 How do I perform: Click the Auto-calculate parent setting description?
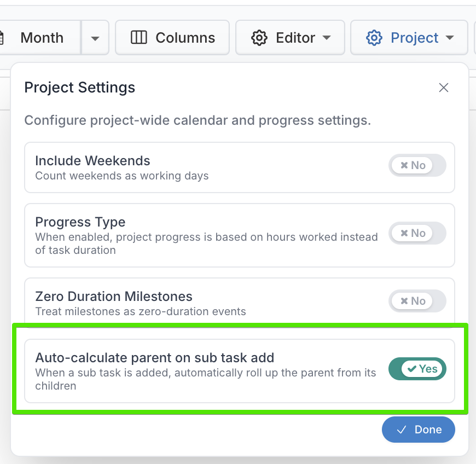coord(206,379)
